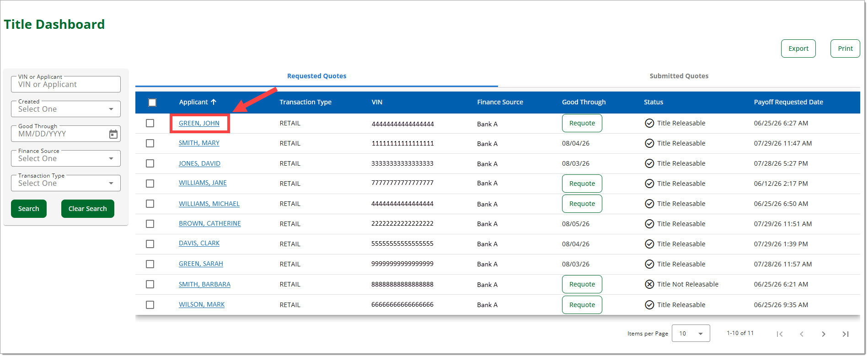Screen dimensions: 868x357
Task: Click the Applicant sort arrow icon
Action: click(x=214, y=102)
